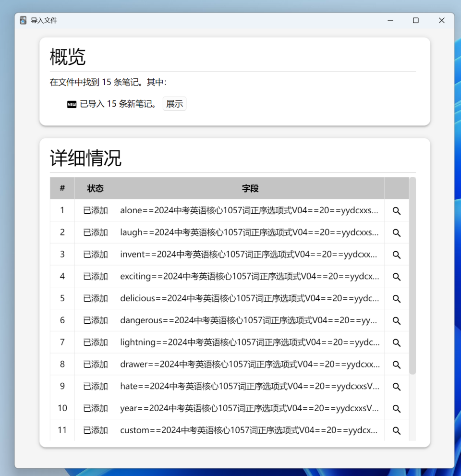Open search icon for alone row
Screen dimensions: 461x476
[396, 211]
